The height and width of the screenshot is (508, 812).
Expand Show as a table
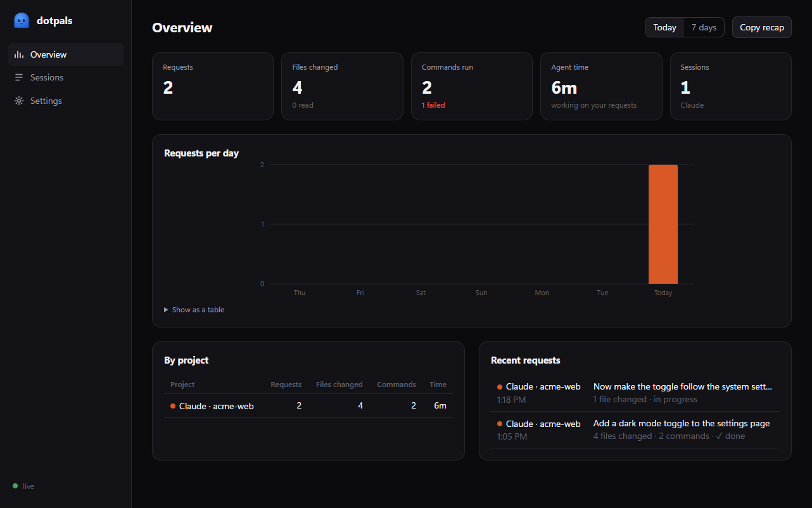click(194, 310)
